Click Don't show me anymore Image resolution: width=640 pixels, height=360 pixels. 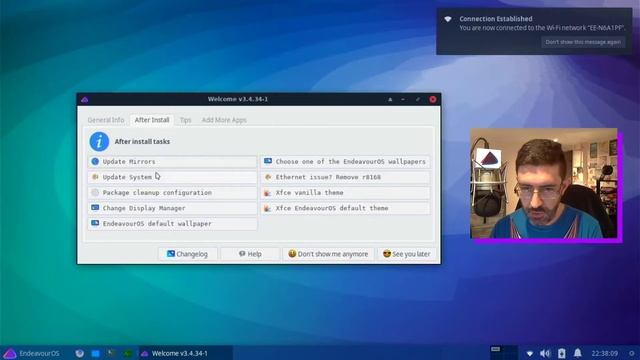click(x=328, y=254)
